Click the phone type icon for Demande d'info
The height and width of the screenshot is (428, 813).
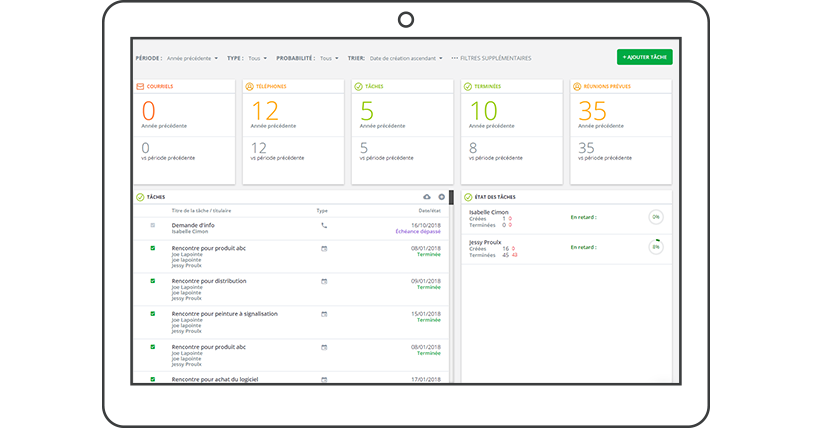click(324, 226)
